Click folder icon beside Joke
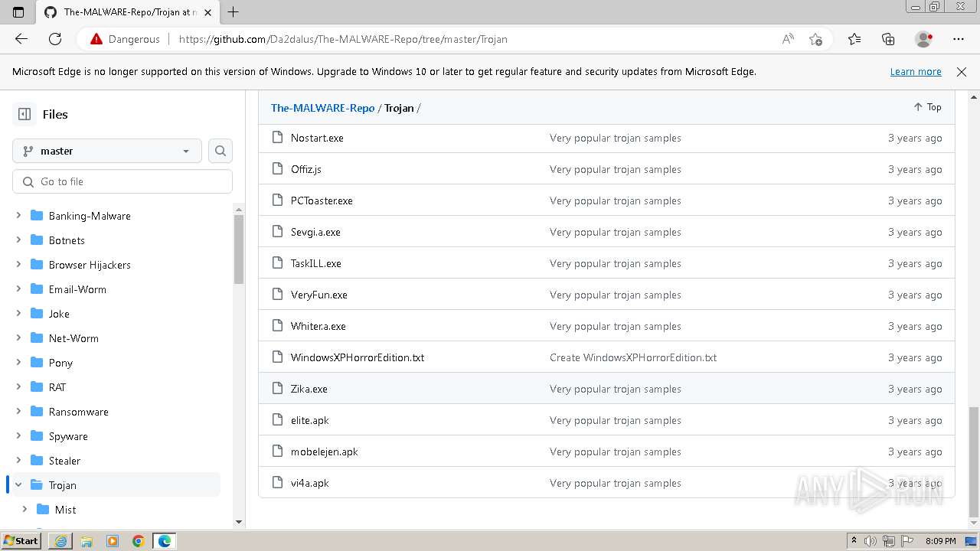 point(36,314)
